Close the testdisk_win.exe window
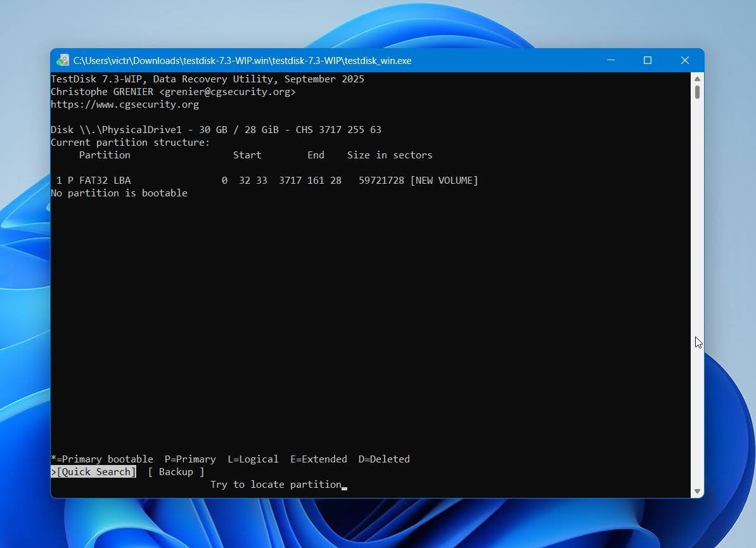This screenshot has height=548, width=756. 684,60
